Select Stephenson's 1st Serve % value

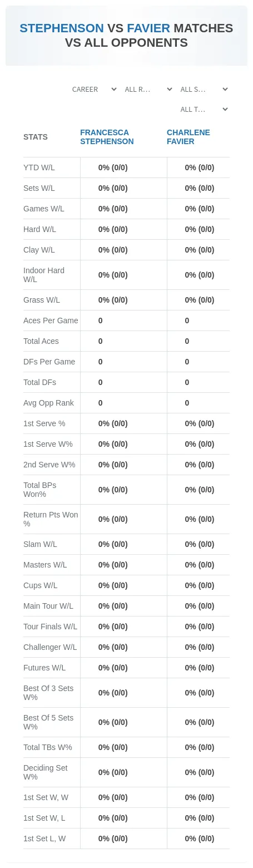click(113, 423)
